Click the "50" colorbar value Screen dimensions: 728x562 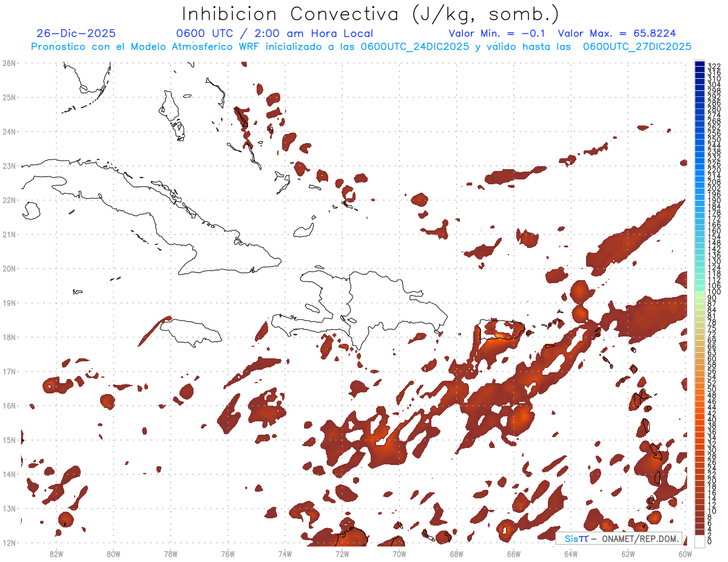coord(712,389)
